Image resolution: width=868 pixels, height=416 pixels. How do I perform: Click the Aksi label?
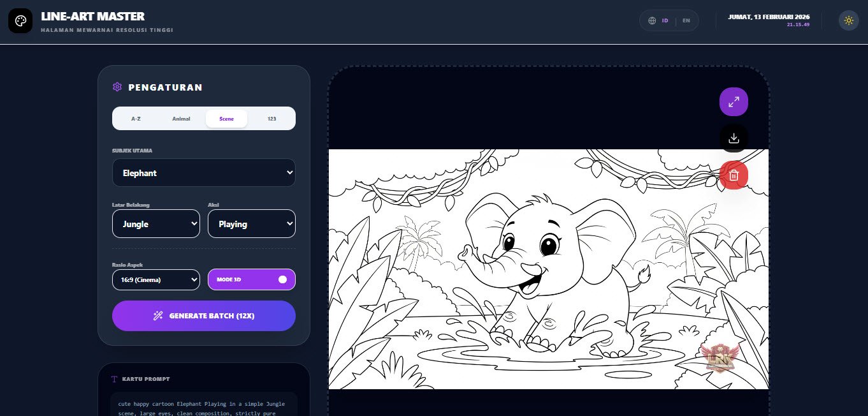pyautogui.click(x=213, y=205)
